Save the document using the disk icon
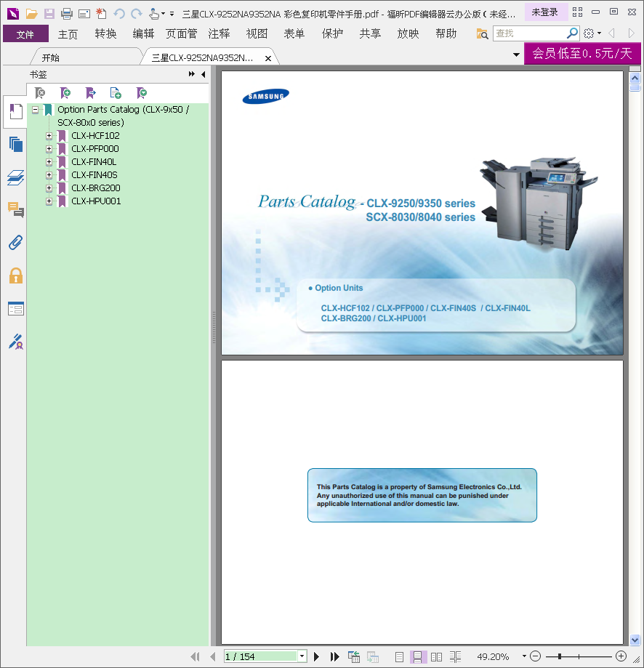The height and width of the screenshot is (668, 644). pyautogui.click(x=49, y=14)
